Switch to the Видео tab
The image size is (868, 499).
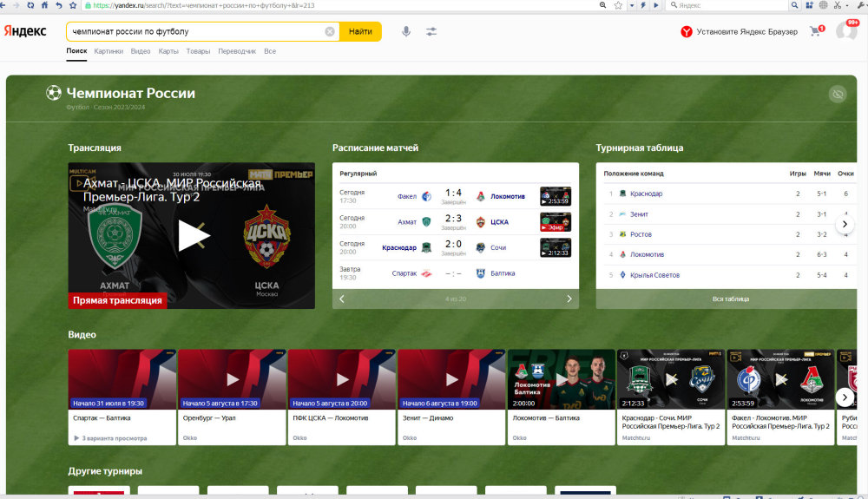(x=141, y=51)
